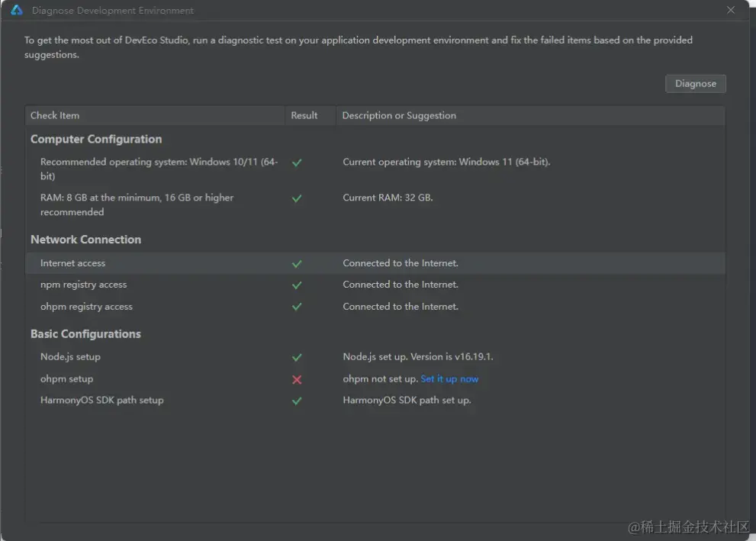Screen dimensions: 756x541
Task: Click the Diagnose button
Action: 695,84
